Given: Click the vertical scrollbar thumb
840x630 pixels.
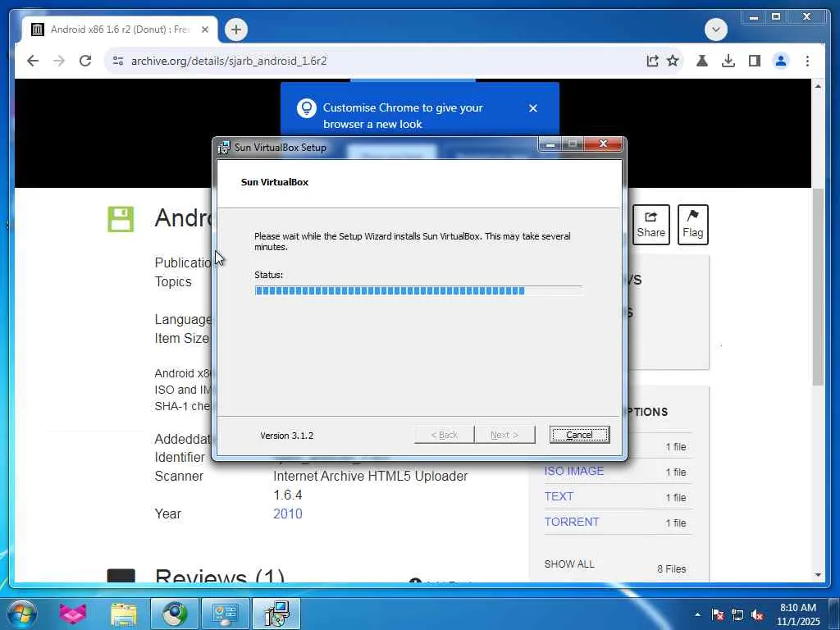Looking at the screenshot, I should (x=818, y=286).
